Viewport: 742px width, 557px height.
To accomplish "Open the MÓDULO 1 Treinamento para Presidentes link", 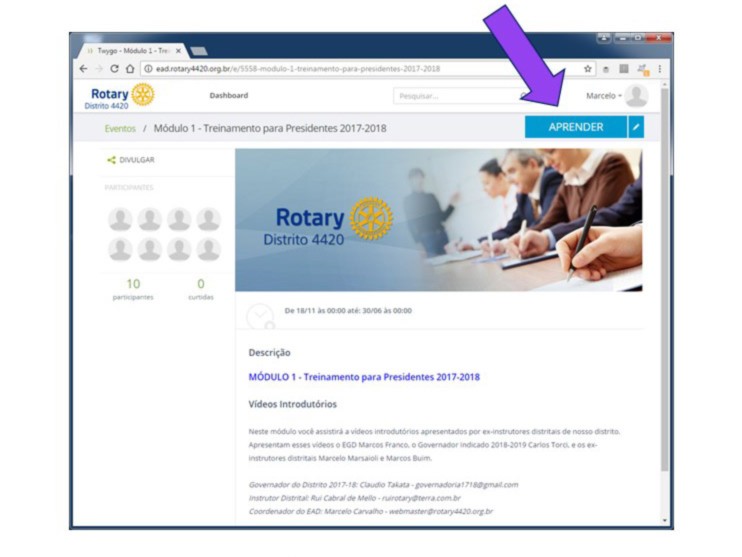I will [364, 377].
